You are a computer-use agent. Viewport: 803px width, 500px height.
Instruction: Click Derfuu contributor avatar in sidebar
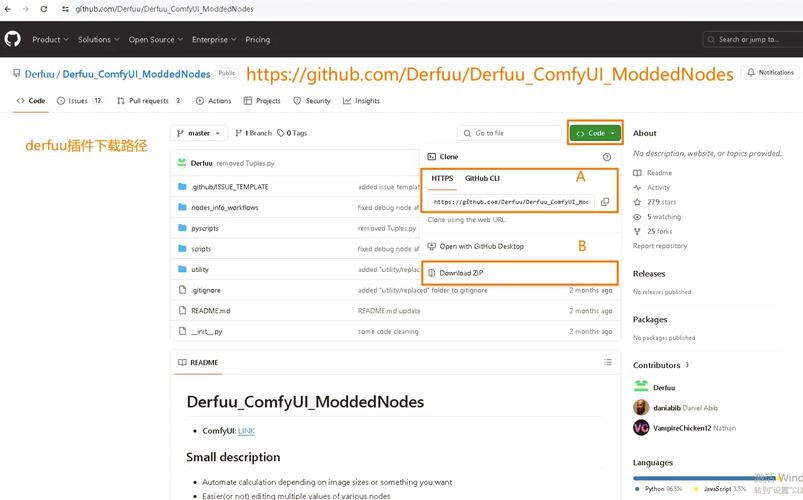click(641, 387)
